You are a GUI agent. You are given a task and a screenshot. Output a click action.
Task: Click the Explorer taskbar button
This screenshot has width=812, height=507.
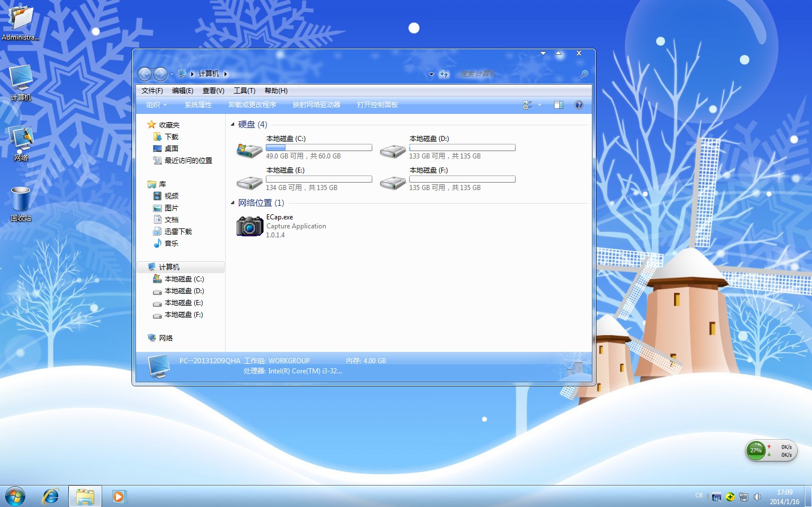point(85,496)
